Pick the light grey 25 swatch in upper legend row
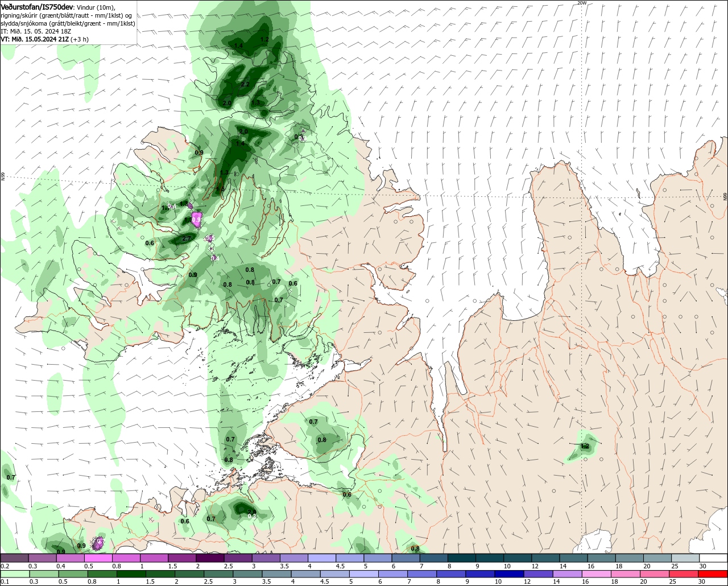The height and width of the screenshot is (586, 728). coord(685,558)
